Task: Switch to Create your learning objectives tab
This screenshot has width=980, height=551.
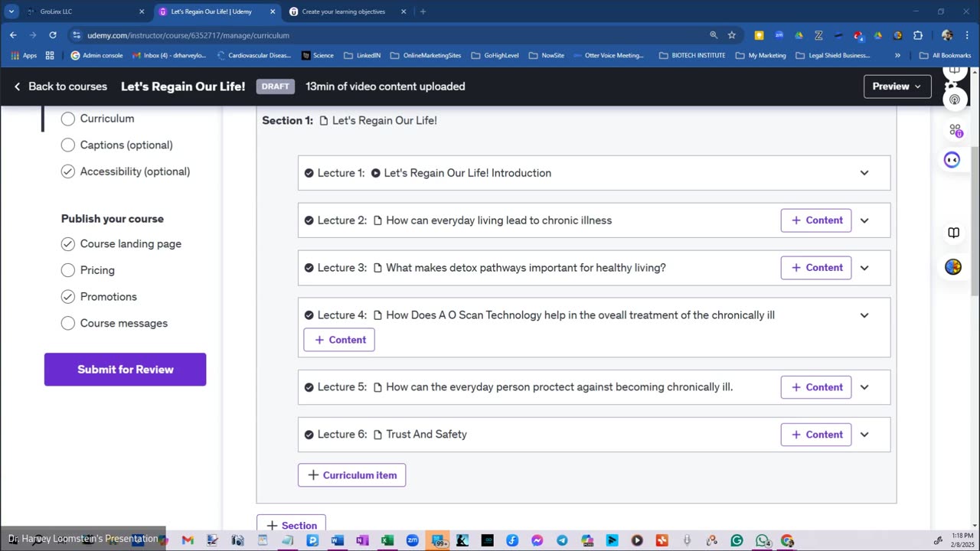Action: tap(348, 11)
